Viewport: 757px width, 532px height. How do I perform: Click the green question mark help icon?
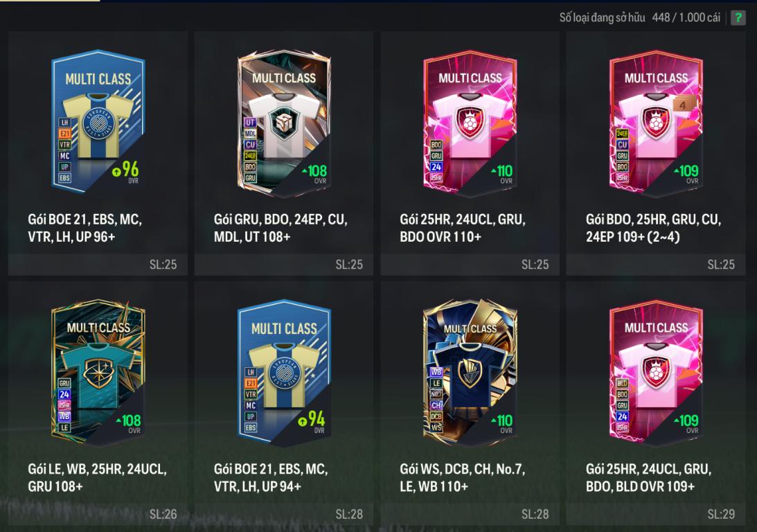(738, 18)
